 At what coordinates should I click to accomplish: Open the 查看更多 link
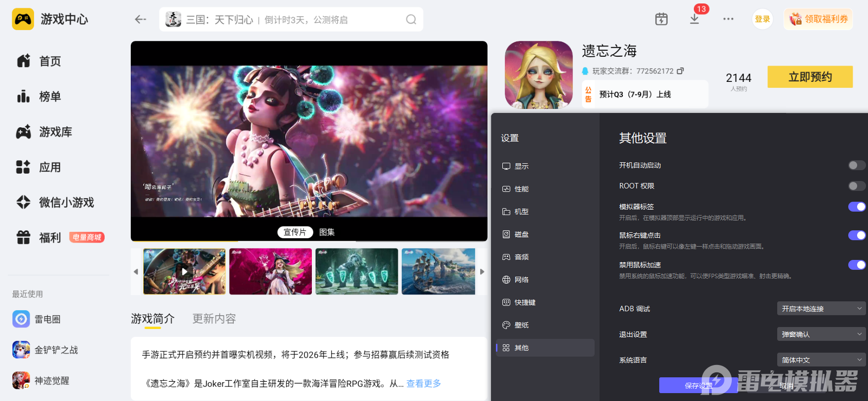click(x=423, y=383)
